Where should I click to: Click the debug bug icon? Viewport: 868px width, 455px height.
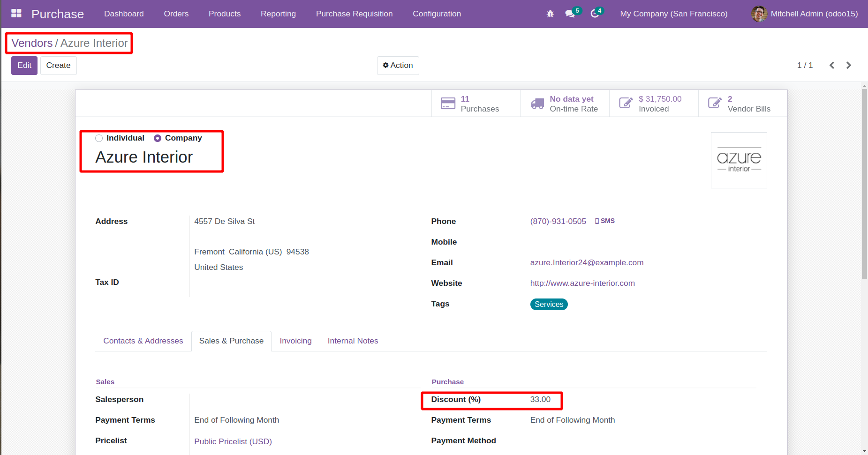click(550, 14)
